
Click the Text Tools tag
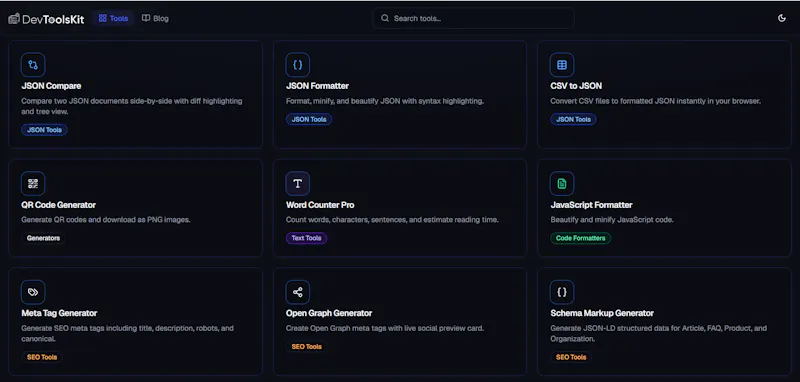pyautogui.click(x=306, y=238)
